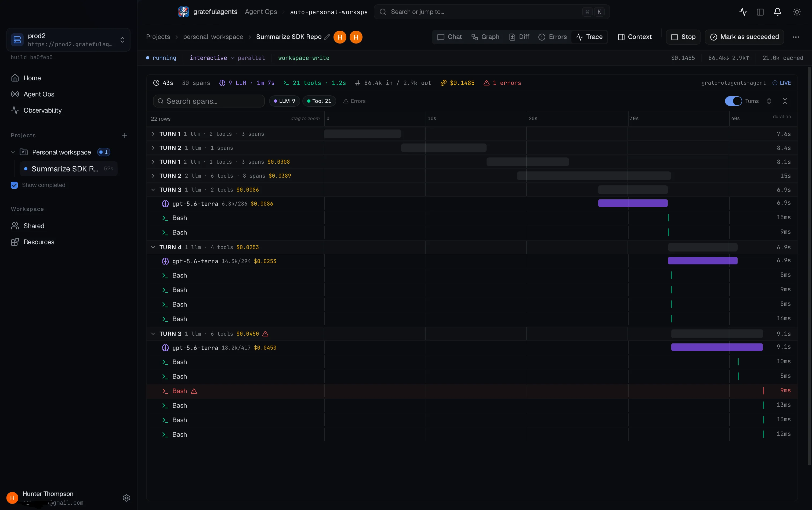Click Agent Ops in top header
The width and height of the screenshot is (812, 510).
261,12
